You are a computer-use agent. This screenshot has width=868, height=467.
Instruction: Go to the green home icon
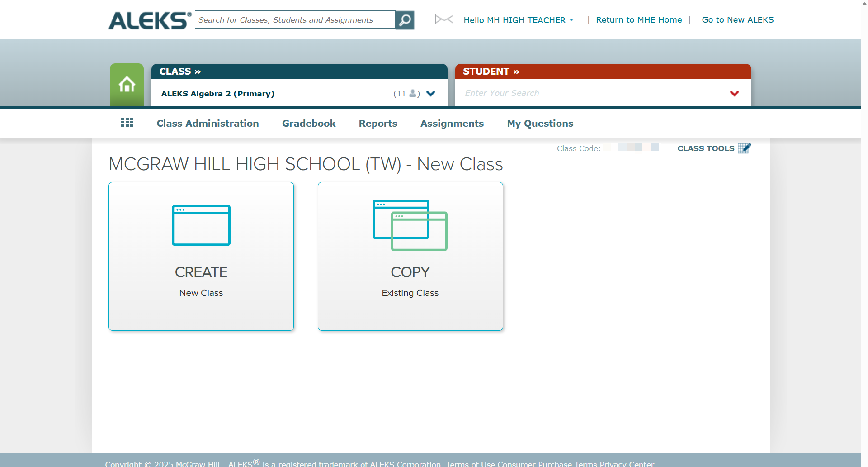127,85
